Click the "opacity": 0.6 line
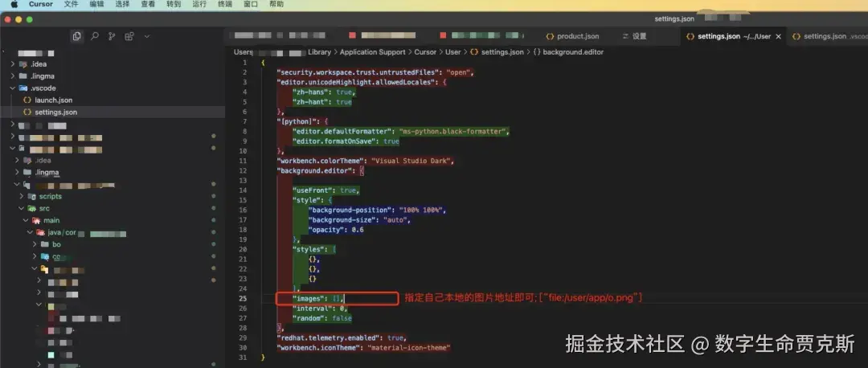Image resolution: width=868 pixels, height=368 pixels. (x=336, y=230)
